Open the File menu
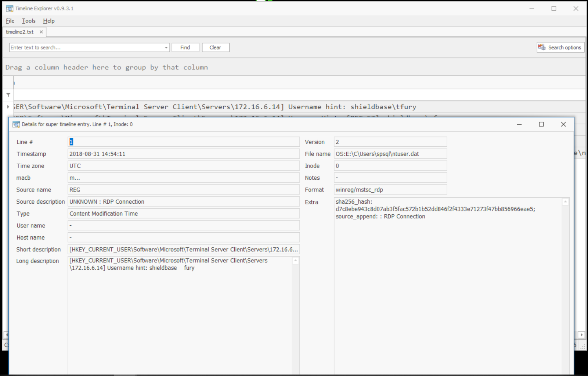The height and width of the screenshot is (376, 588). (10, 21)
